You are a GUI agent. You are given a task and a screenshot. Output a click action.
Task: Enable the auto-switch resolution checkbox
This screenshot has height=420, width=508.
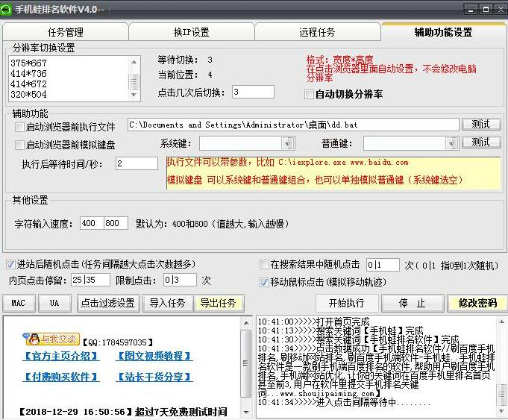(x=309, y=94)
